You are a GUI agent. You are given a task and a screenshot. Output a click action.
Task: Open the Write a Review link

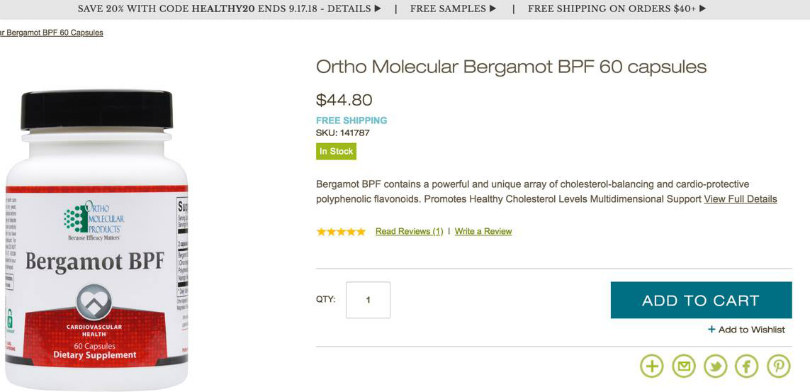click(x=483, y=231)
